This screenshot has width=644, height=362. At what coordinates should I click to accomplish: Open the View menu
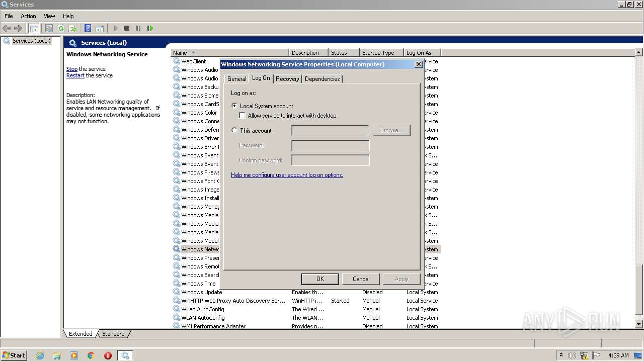click(49, 16)
